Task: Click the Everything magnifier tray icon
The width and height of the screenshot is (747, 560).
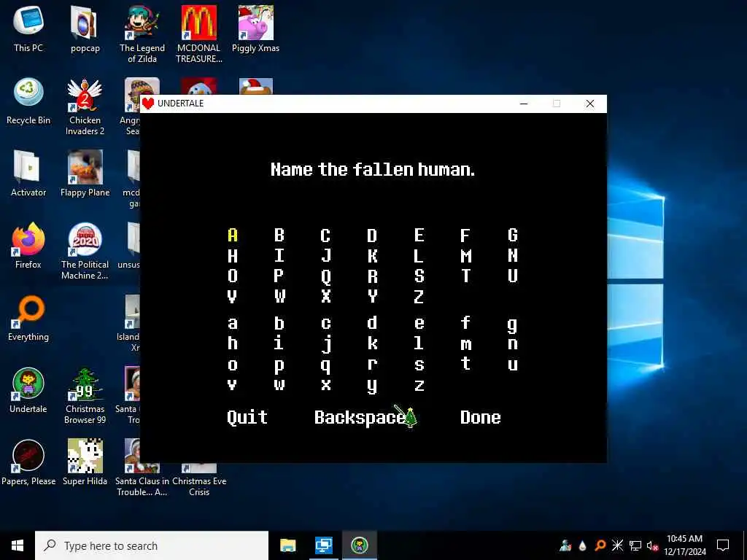Action: [x=600, y=545]
